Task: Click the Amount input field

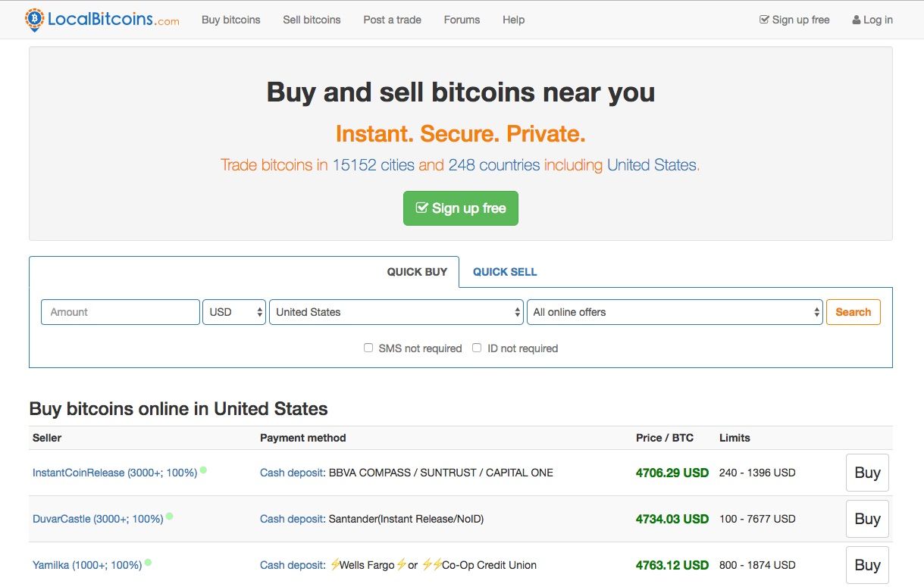Action: tap(121, 312)
